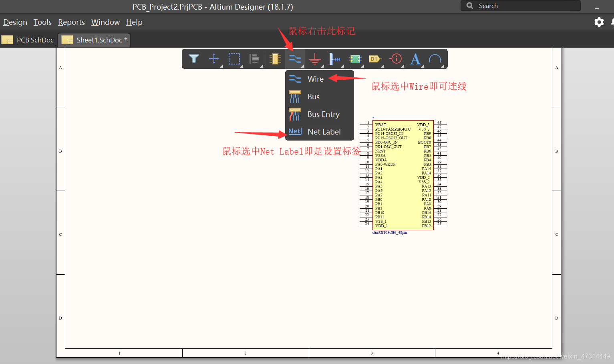Activate the Move object crosshair tool
The width and height of the screenshot is (614, 364).
coord(214,59)
